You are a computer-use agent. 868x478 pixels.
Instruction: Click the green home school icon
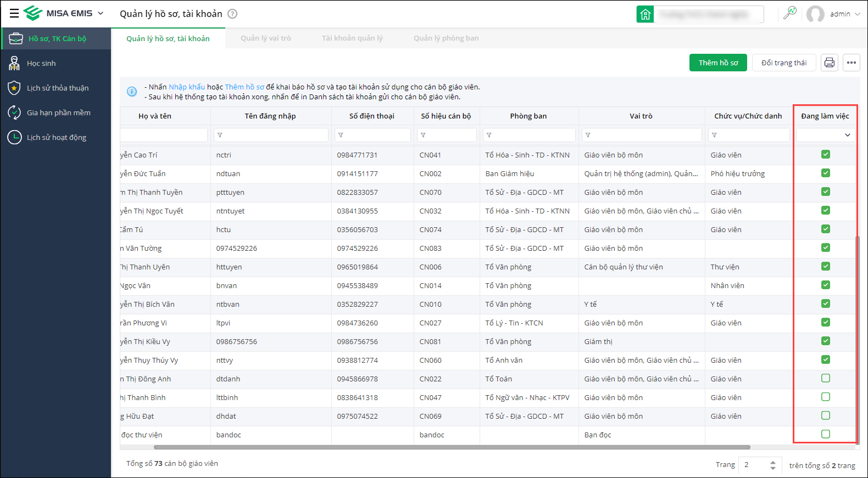(x=645, y=14)
